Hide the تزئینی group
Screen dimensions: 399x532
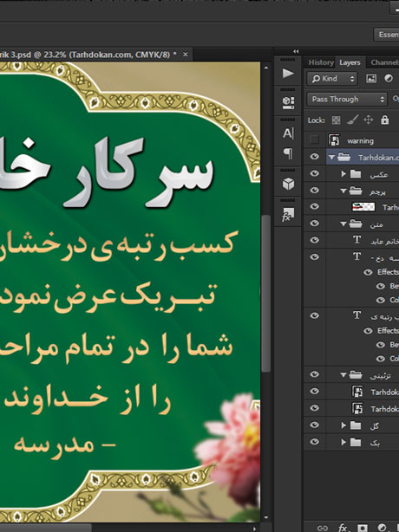315,374
